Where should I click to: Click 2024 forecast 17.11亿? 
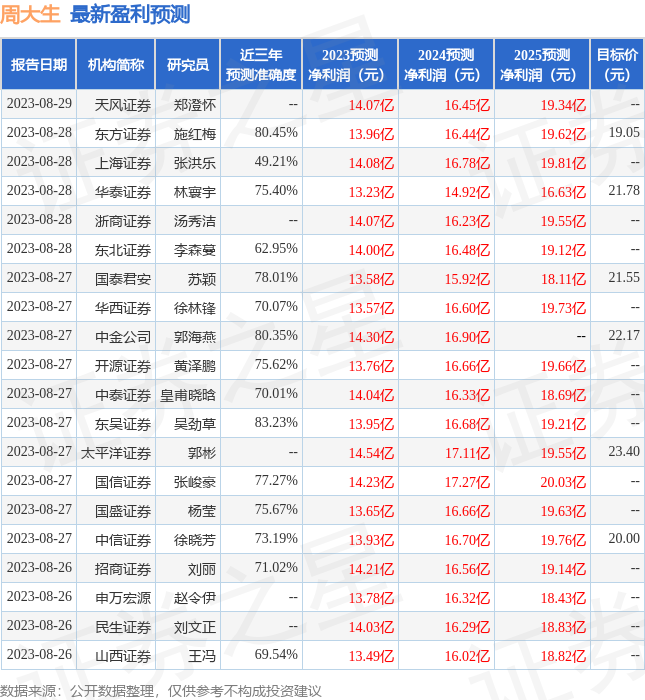pyautogui.click(x=467, y=454)
